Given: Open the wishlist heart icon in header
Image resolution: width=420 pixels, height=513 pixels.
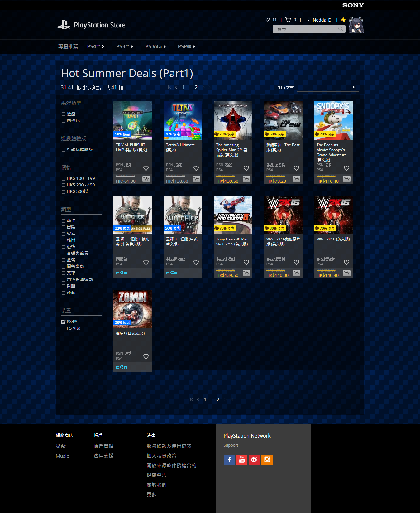Looking at the screenshot, I should 268,20.
